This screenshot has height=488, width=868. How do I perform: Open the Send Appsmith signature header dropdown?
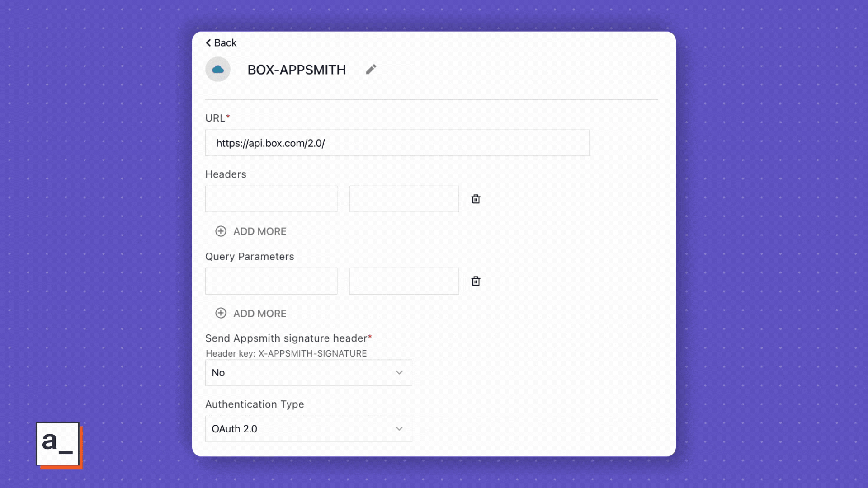[x=309, y=373]
